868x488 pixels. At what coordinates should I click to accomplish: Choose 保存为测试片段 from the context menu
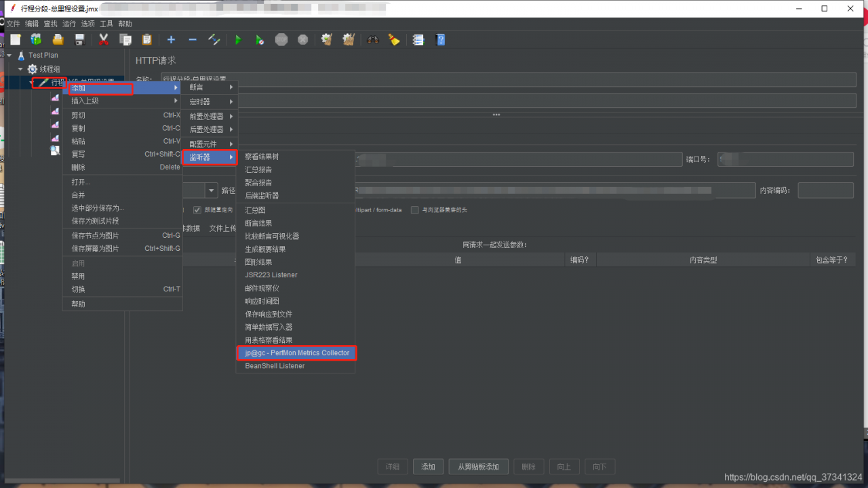pyautogui.click(x=122, y=221)
